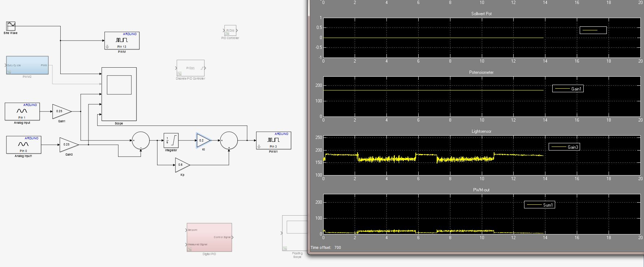Select the Arduino Analog Input1 Pin 0 block
The width and height of the screenshot is (644, 267).
click(x=23, y=145)
